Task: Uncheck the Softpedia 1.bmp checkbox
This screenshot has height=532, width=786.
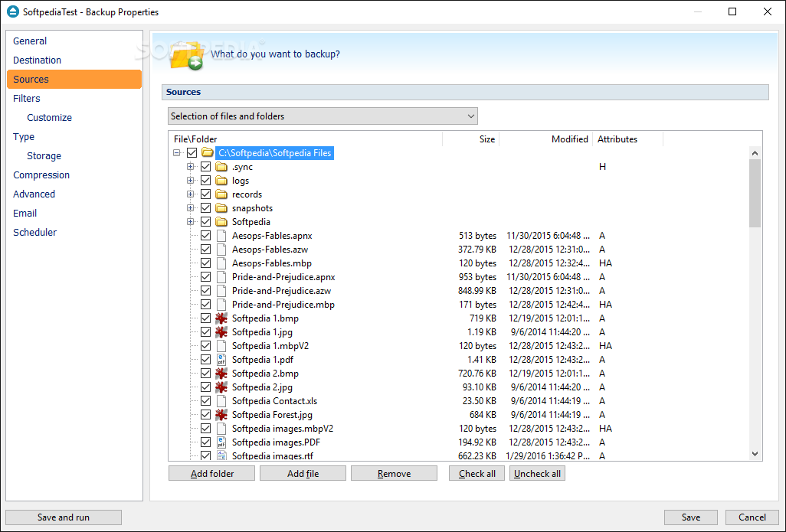Action: (x=205, y=318)
